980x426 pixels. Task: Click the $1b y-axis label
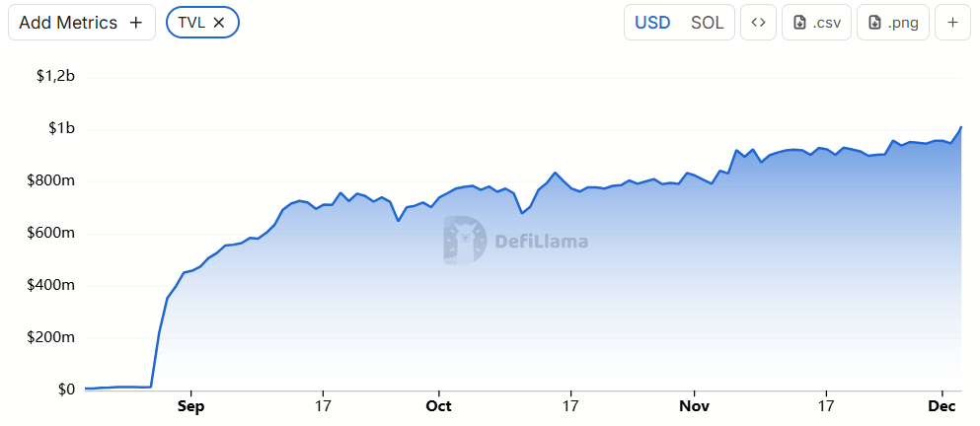61,129
